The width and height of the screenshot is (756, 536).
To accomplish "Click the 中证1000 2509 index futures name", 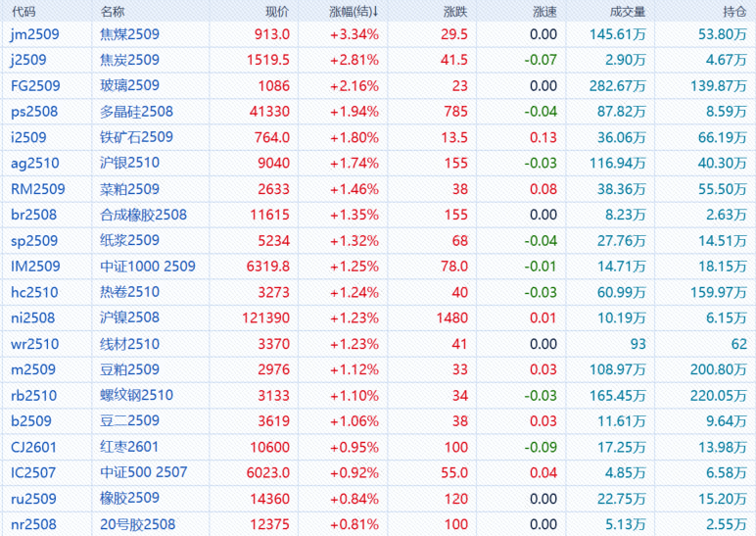I will [148, 267].
